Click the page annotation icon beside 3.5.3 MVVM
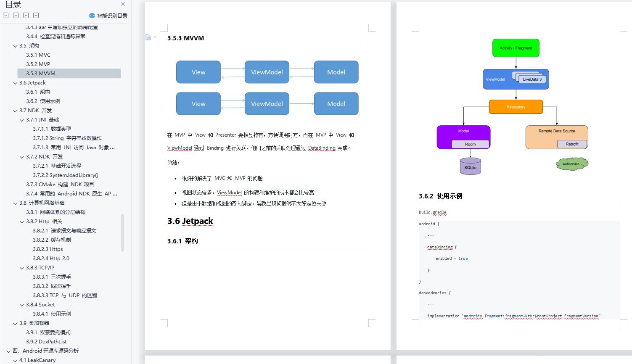 tap(148, 37)
